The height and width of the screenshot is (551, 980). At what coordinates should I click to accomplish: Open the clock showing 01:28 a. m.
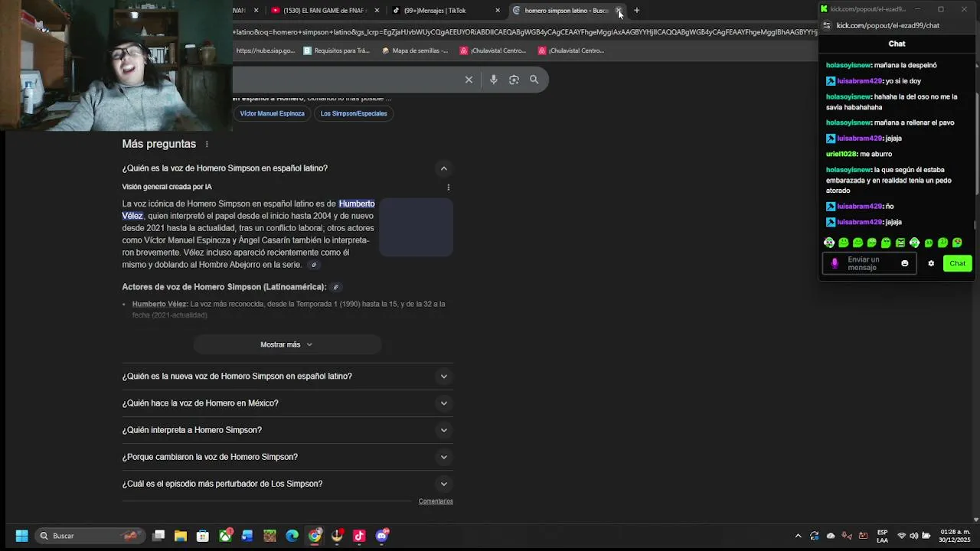coord(955,536)
